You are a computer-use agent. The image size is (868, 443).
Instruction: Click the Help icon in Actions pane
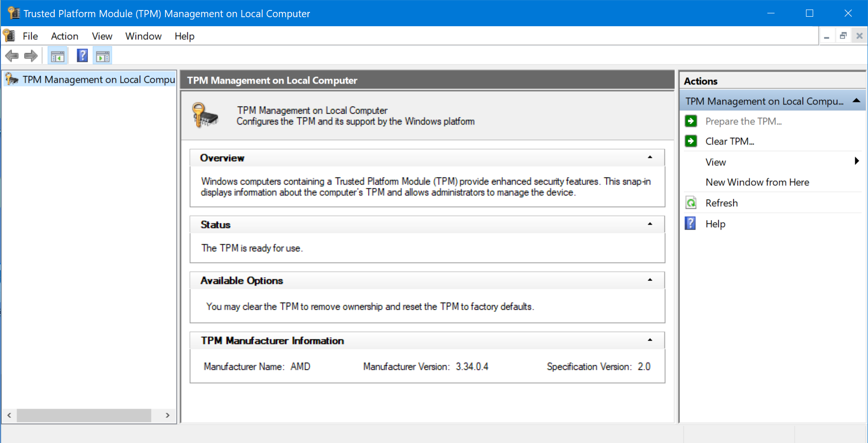691,224
